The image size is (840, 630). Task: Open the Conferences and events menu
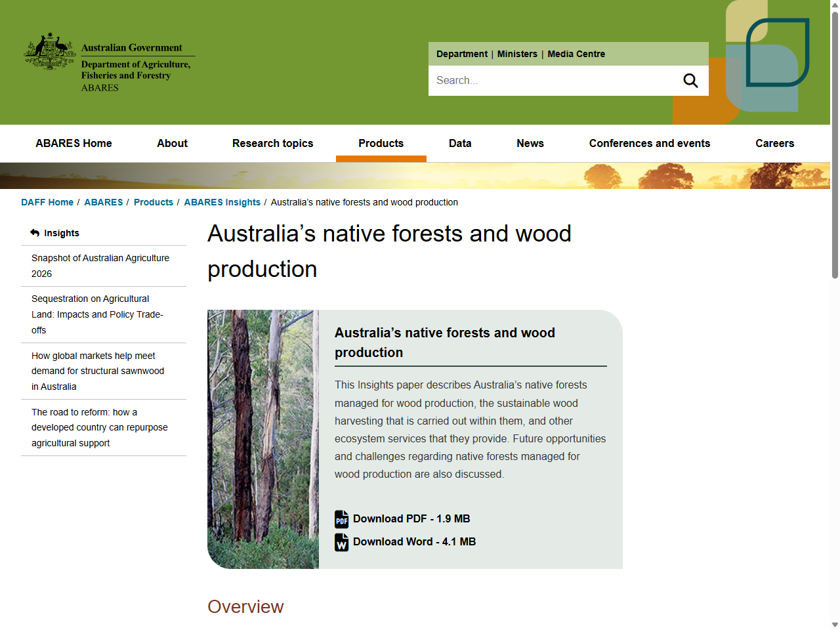(650, 143)
